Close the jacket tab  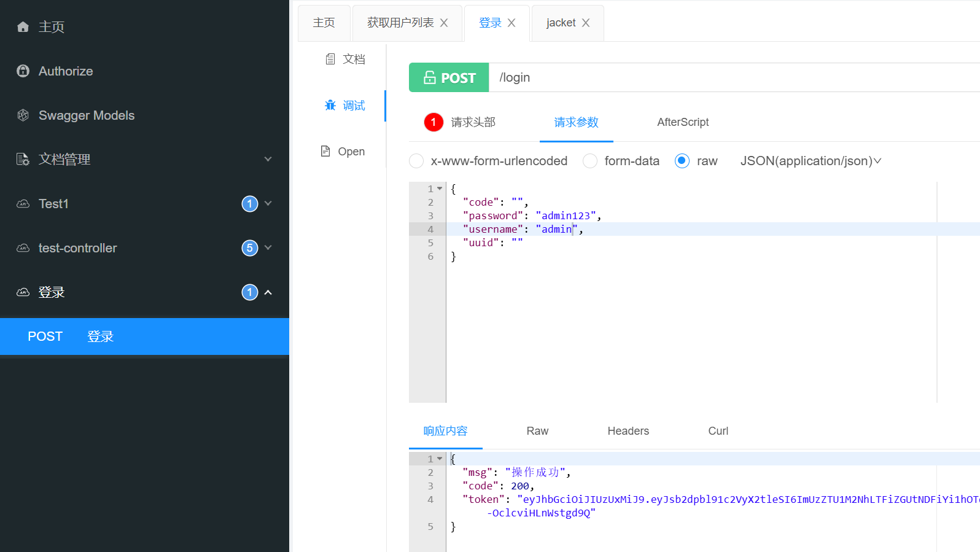tap(586, 23)
